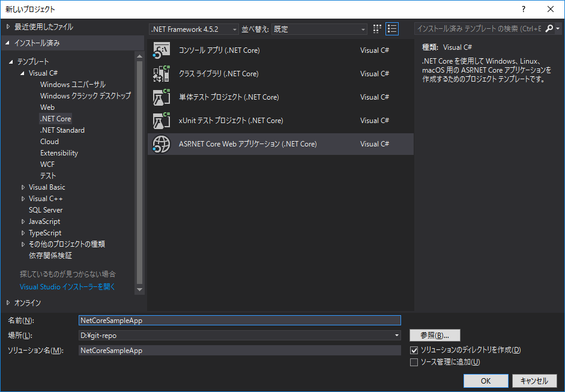Click the 参照 browse button
This screenshot has width=565, height=392.
coord(434,335)
